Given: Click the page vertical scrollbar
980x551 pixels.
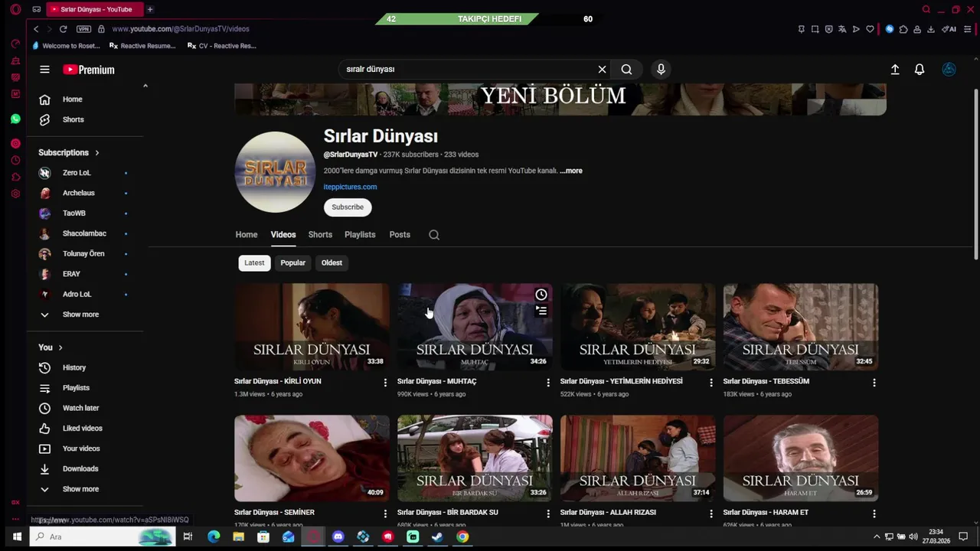Looking at the screenshot, I should tap(975, 174).
